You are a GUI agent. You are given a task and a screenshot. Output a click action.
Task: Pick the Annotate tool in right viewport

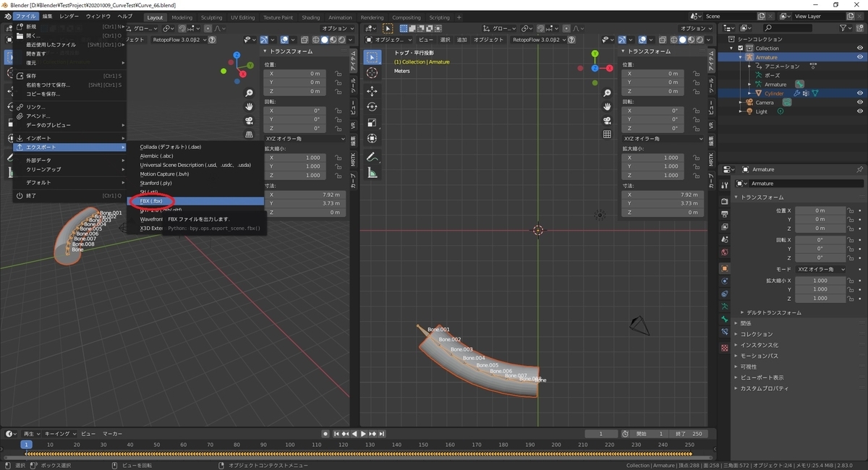click(373, 156)
